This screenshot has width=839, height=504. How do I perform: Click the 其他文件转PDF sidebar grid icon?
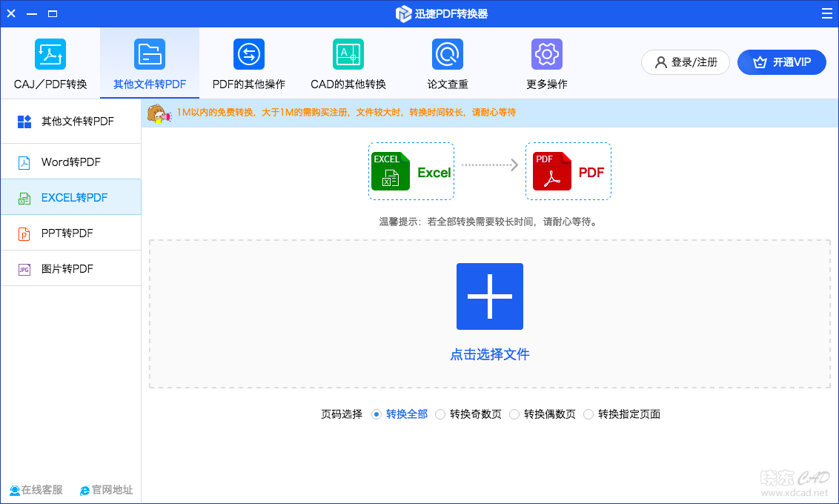(24, 122)
